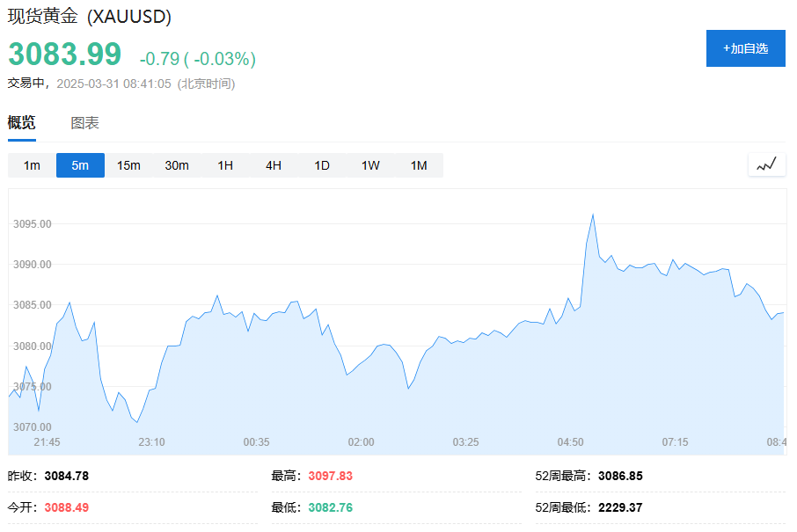Switch to 1W weekly view
The width and height of the screenshot is (797, 532).
point(370,165)
